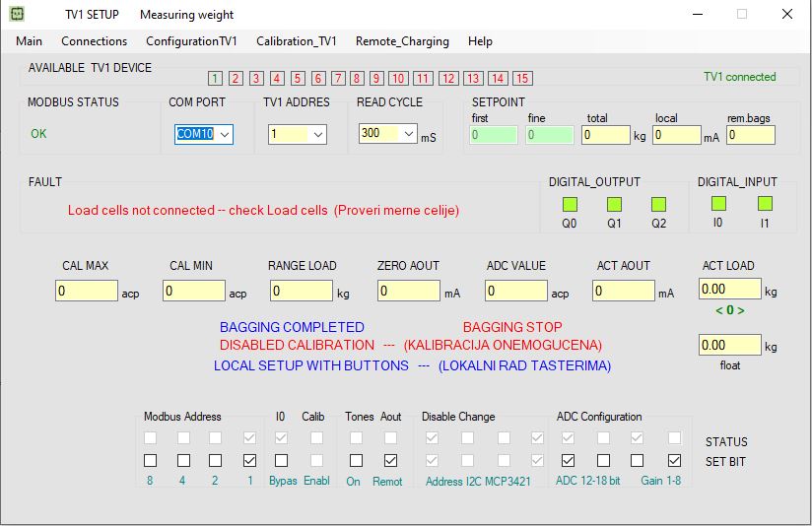This screenshot has height=526, width=812.
Task: Click the RANGE LOAD kg field
Action: 302,291
